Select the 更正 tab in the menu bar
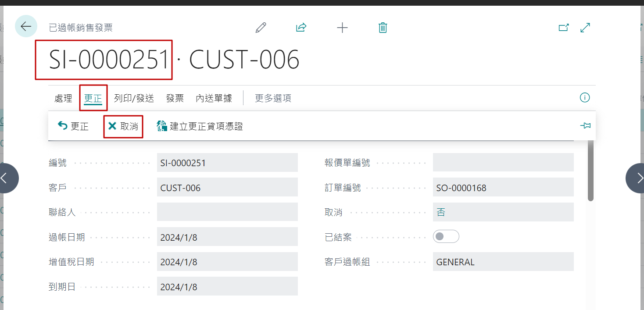The width and height of the screenshot is (644, 310). pyautogui.click(x=93, y=98)
